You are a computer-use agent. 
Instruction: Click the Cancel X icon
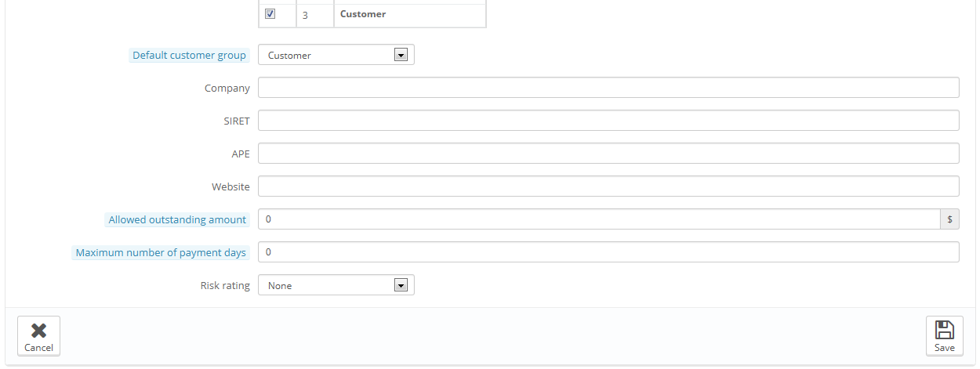pos(38,331)
